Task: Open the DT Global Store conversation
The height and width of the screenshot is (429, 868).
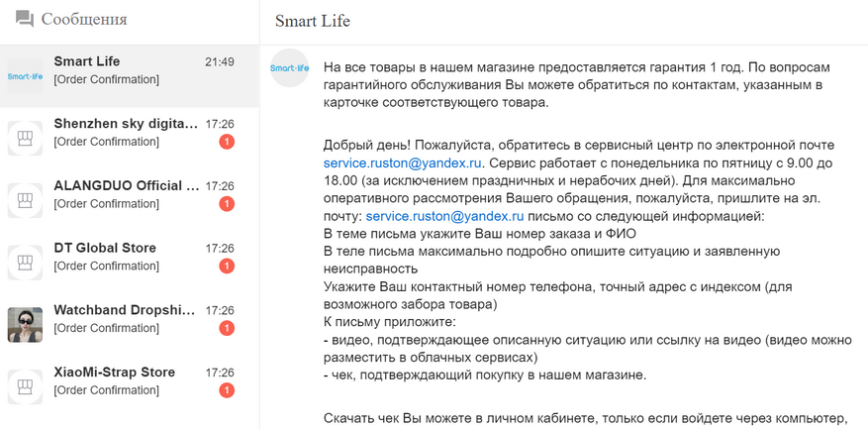Action: [130, 263]
